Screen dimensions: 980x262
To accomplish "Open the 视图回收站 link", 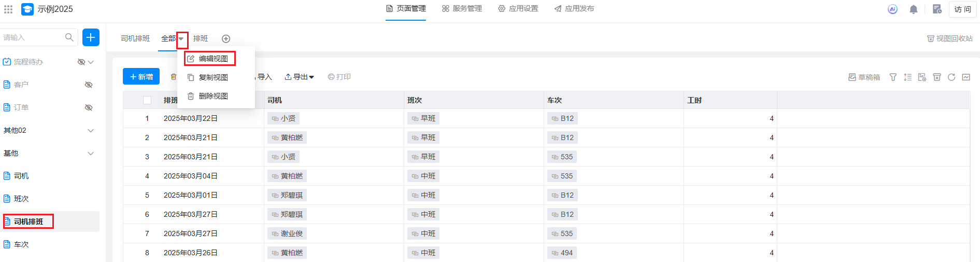I will (x=949, y=38).
